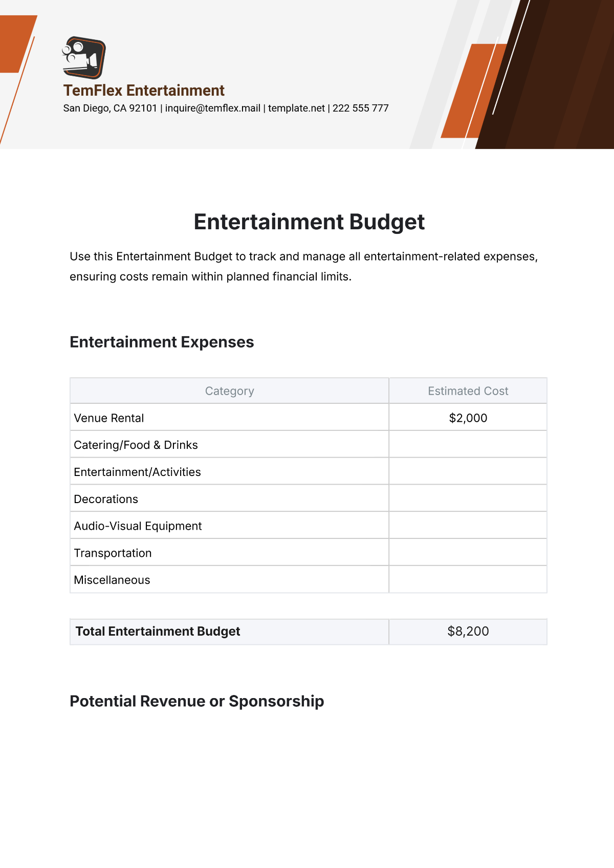Select the San Diego, CA 92101 address

point(110,108)
